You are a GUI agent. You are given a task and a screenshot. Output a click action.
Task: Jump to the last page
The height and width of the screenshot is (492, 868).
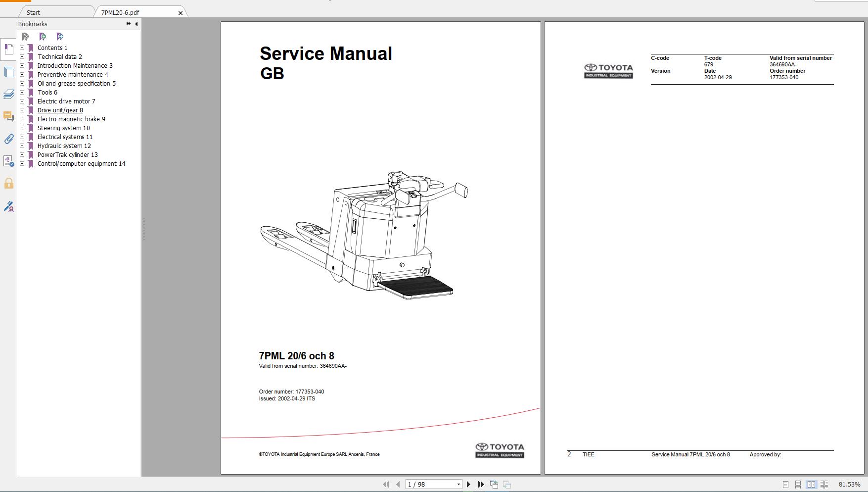tap(481, 485)
